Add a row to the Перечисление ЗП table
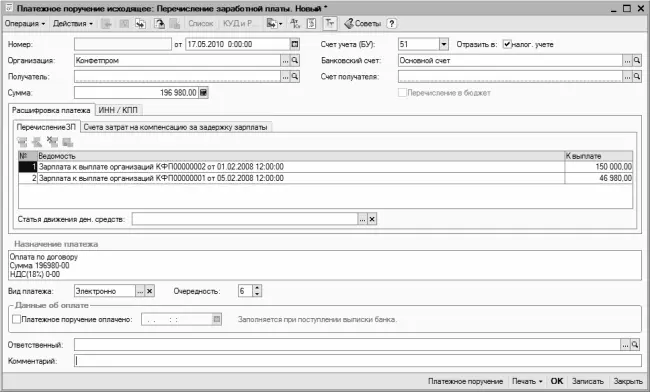650x392 pixels. pos(22,142)
